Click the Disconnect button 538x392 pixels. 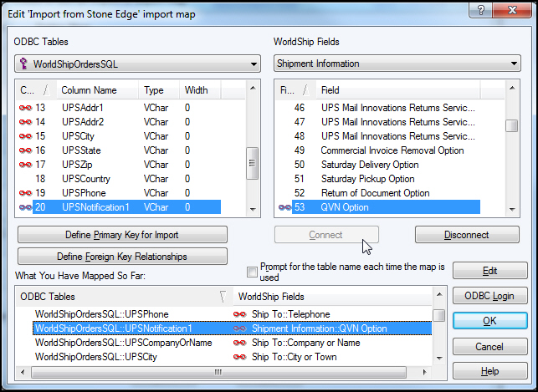click(467, 235)
